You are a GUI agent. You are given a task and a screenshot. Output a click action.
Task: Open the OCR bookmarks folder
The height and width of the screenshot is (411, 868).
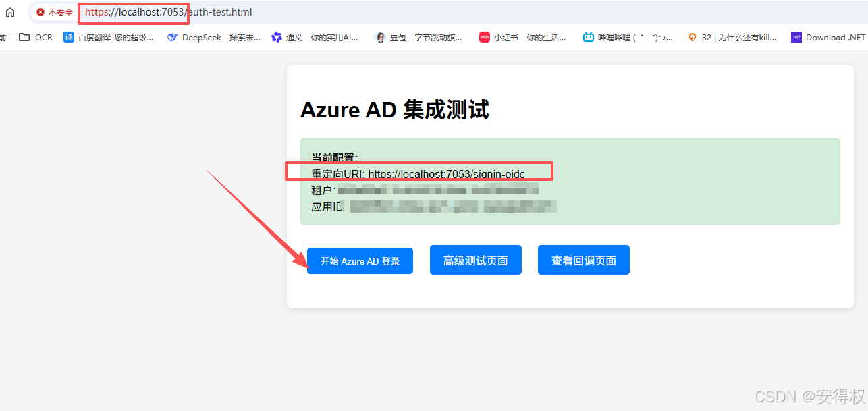tap(36, 38)
